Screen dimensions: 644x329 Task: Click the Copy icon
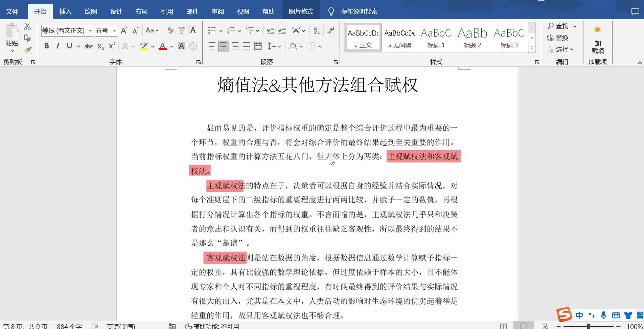pyautogui.click(x=28, y=38)
